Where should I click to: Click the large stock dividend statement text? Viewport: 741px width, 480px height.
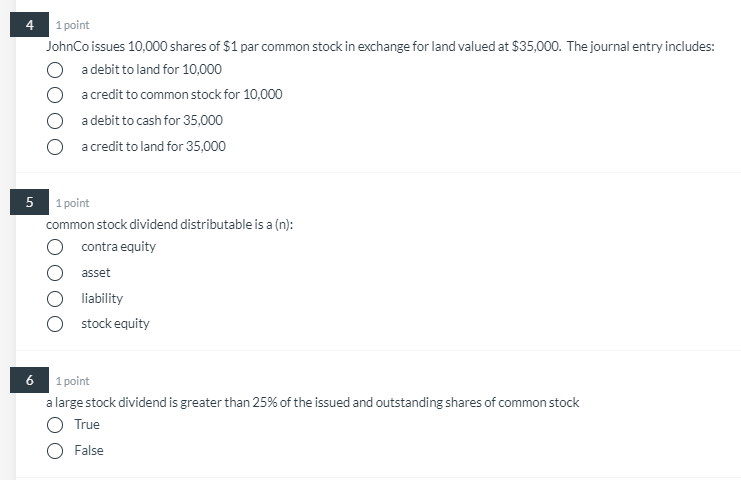[x=312, y=403]
